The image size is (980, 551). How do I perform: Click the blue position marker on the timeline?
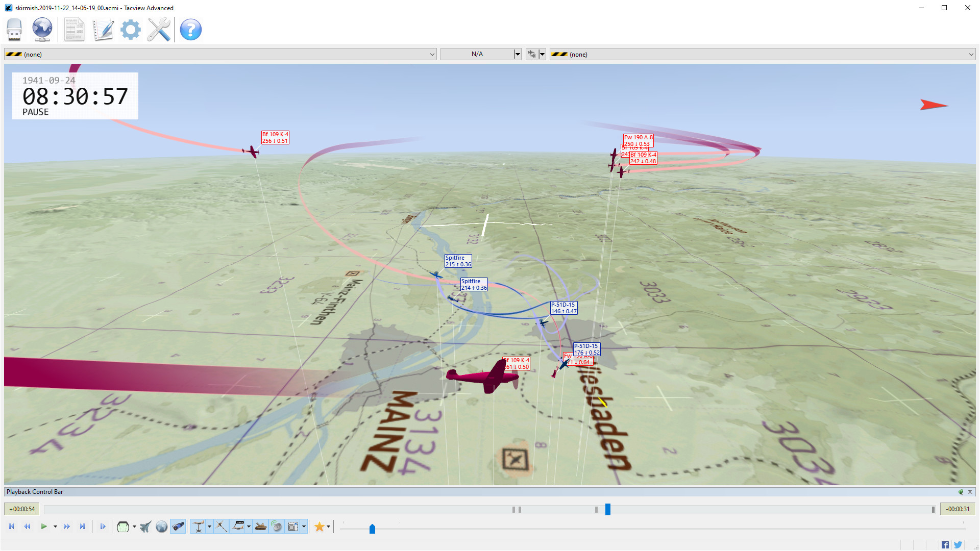click(x=607, y=509)
